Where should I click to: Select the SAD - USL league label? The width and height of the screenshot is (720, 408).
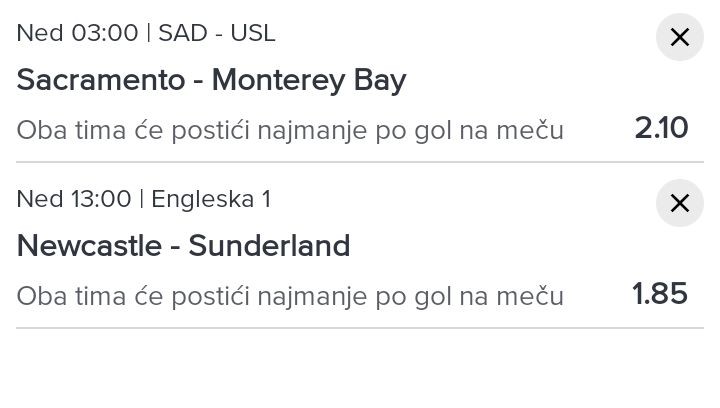click(216, 33)
